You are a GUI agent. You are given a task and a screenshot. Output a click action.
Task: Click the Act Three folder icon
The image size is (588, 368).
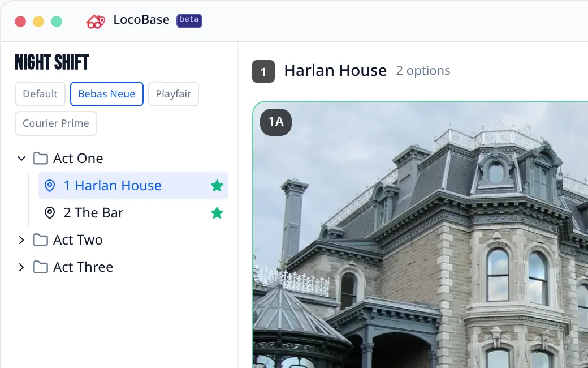pos(41,267)
